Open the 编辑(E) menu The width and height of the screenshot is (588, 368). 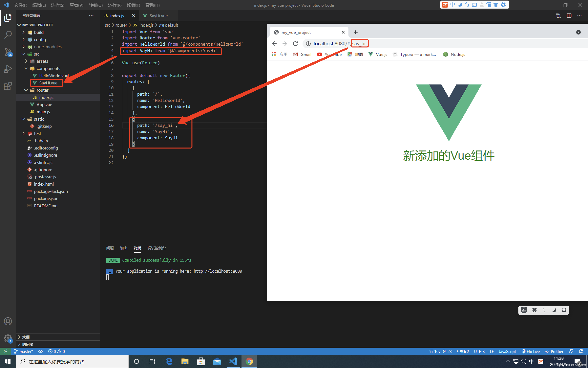pos(39,5)
